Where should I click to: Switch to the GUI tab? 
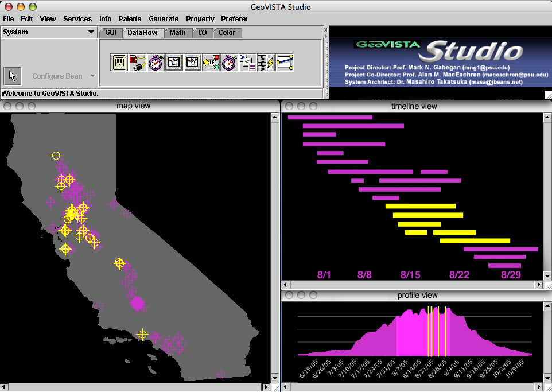coord(111,33)
